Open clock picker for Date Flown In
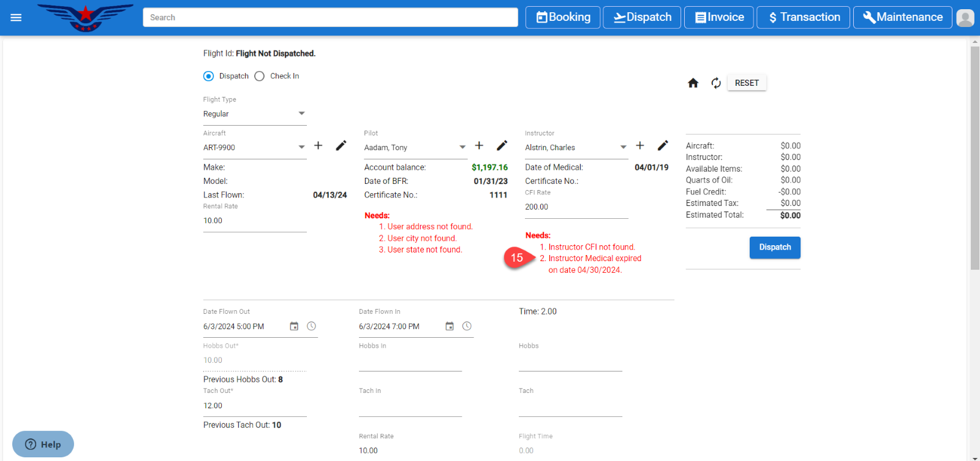The width and height of the screenshot is (980, 461). point(467,326)
